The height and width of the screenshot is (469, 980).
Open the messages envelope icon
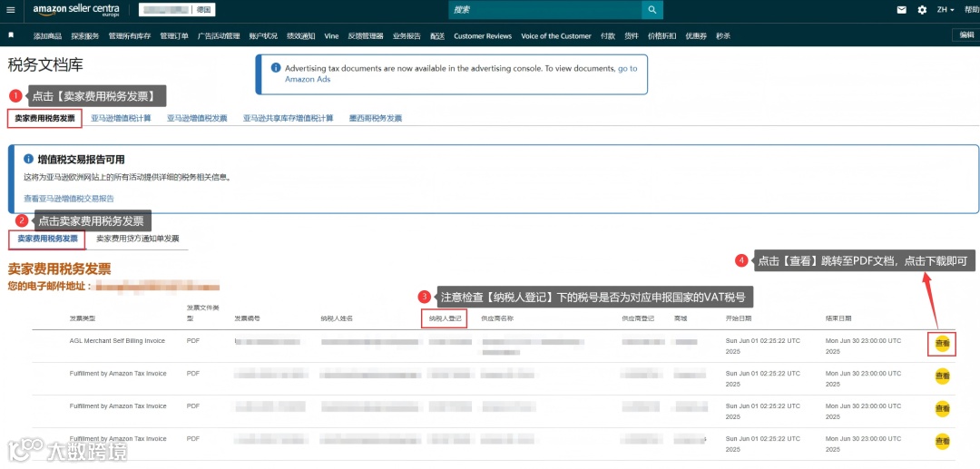click(901, 10)
